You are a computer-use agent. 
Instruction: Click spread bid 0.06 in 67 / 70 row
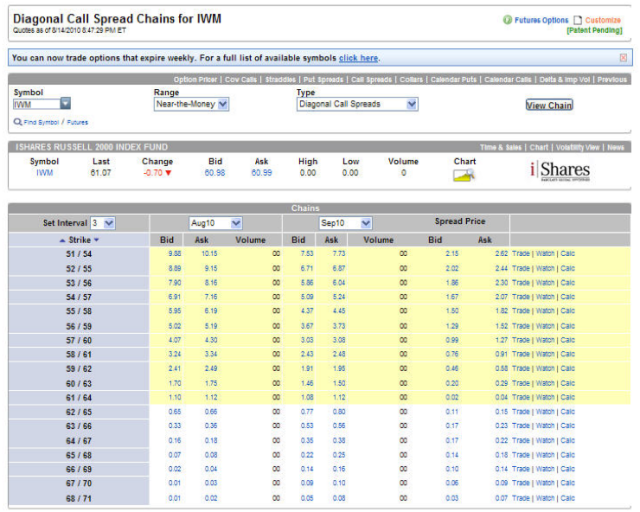click(452, 483)
